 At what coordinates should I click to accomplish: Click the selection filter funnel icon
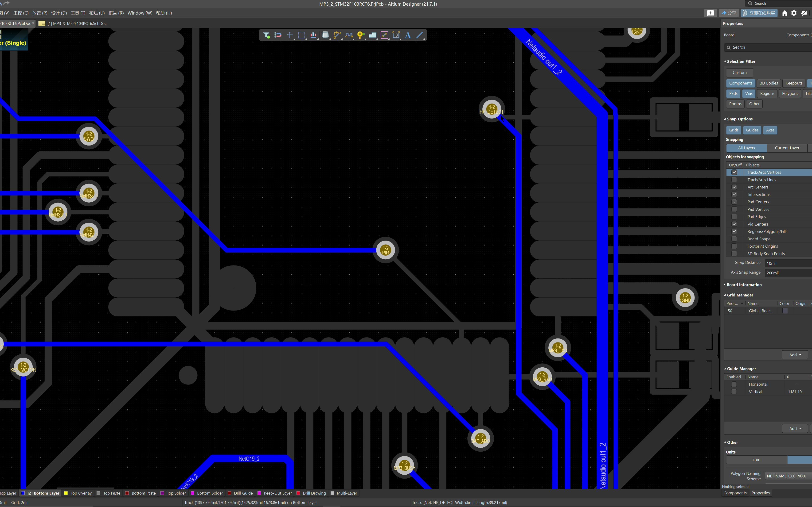coord(266,35)
